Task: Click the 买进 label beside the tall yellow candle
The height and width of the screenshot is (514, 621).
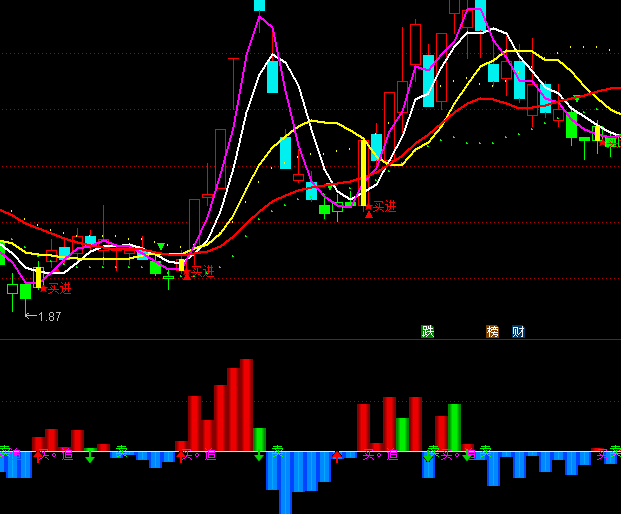Action: tap(384, 206)
